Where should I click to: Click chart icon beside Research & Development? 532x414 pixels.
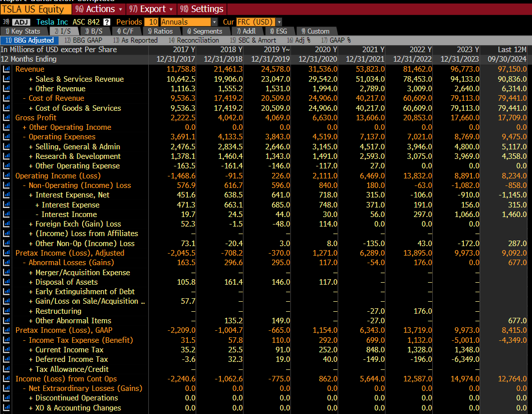[x=6, y=156]
